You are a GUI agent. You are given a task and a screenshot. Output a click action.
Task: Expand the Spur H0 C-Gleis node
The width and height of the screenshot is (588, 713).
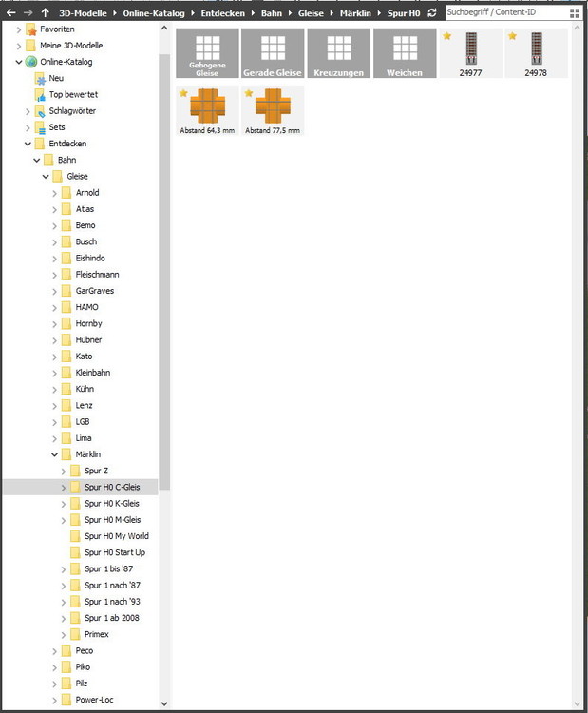click(63, 488)
